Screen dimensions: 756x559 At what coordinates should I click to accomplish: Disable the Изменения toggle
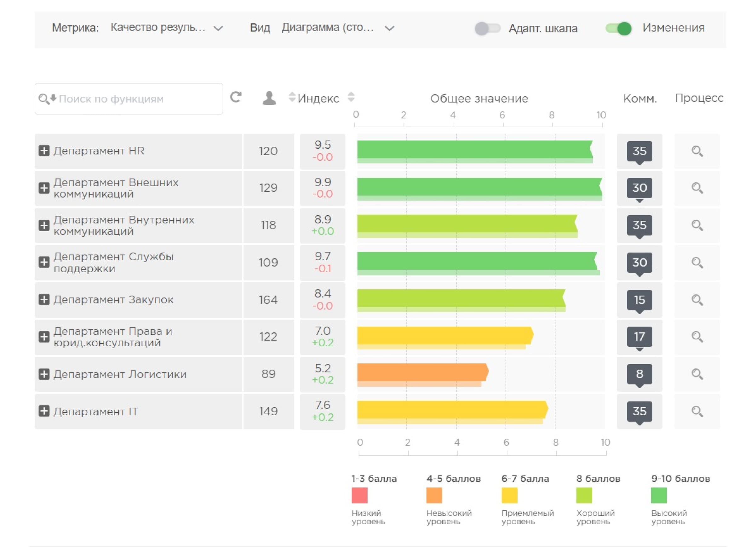point(618,28)
